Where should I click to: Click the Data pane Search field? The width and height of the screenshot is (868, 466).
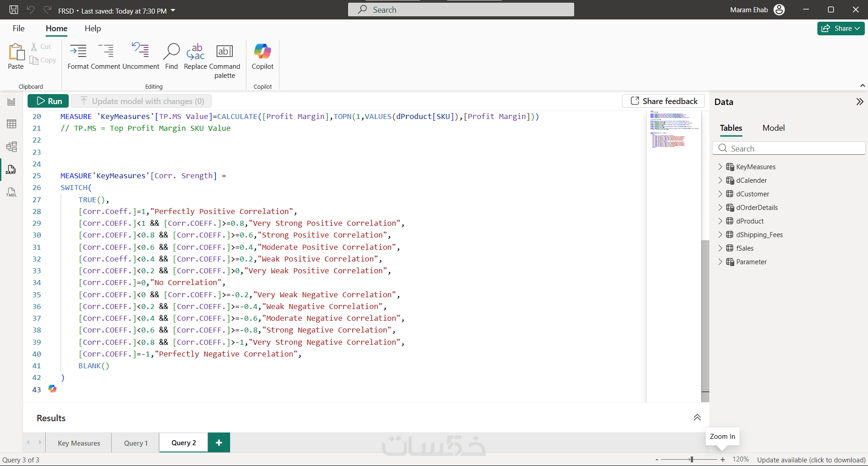tap(789, 148)
